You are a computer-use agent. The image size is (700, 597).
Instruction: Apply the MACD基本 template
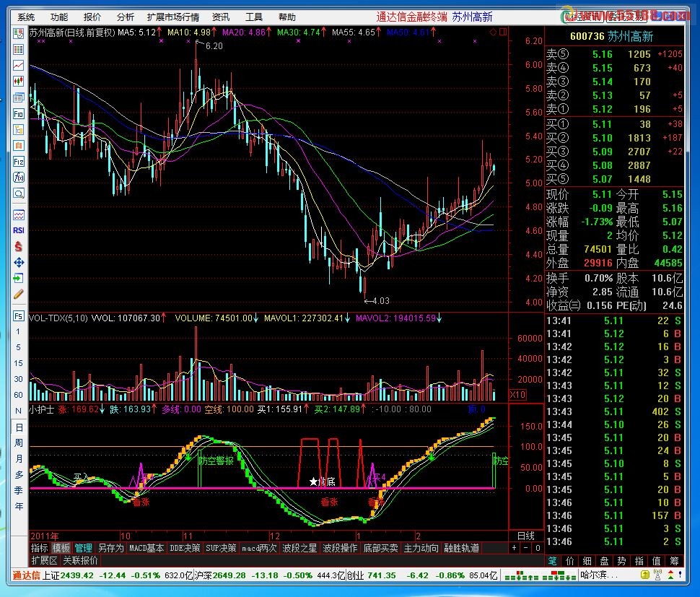coord(146,548)
